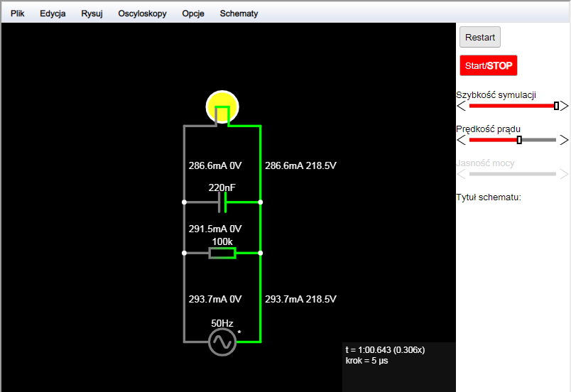
Task: Click the krok = 5 µs step readout
Action: (366, 361)
